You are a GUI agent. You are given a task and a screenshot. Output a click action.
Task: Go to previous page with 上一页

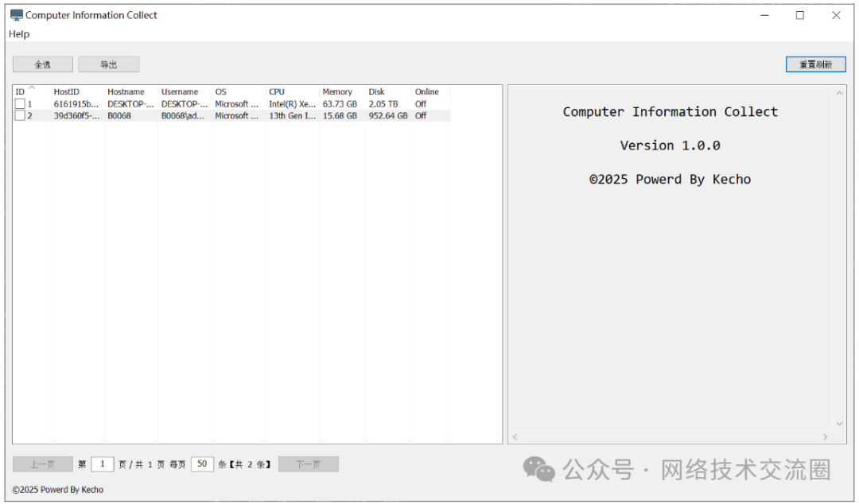42,464
